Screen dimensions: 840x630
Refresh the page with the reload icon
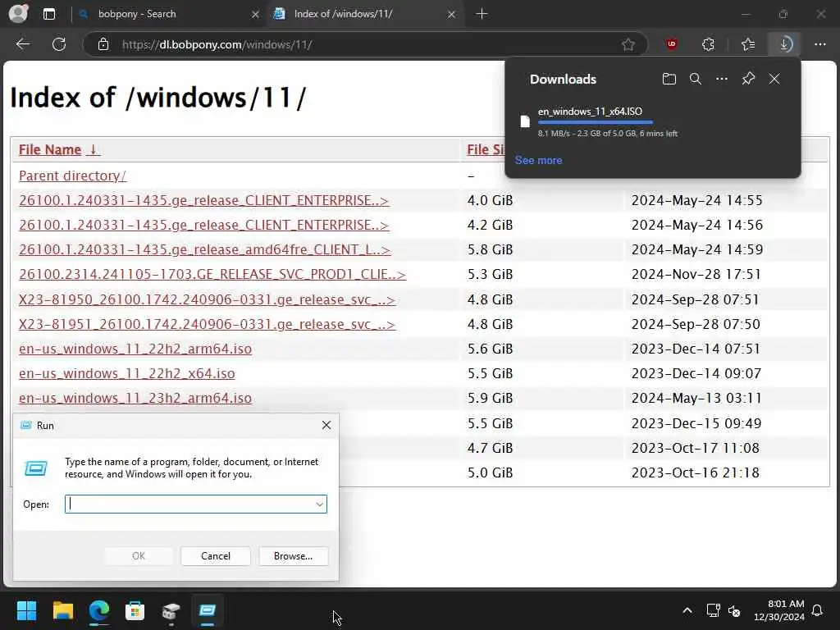[x=59, y=44]
